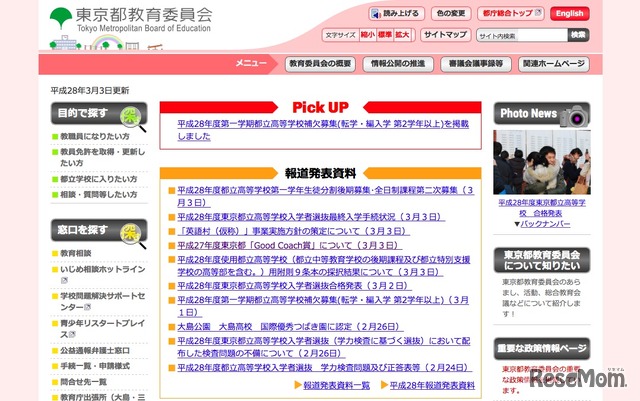Open the 色の変更 color change option
Viewport: 640px width, 401px height.
pyautogui.click(x=451, y=13)
